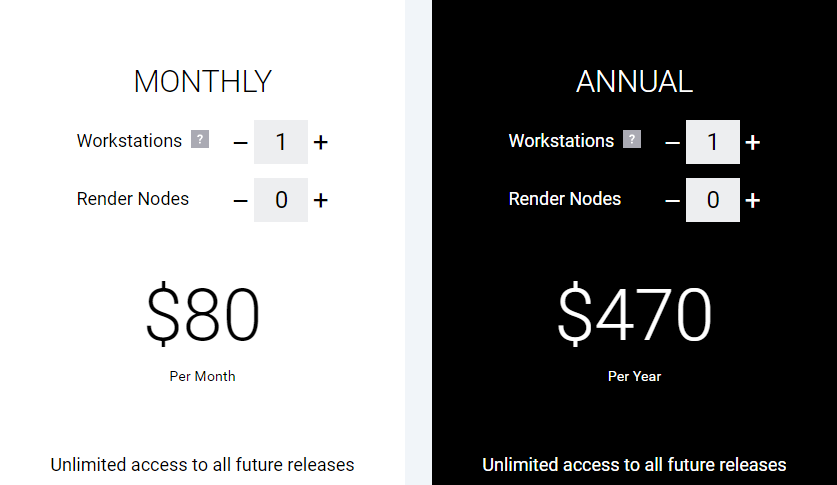Click Annual's unlimited access to releases text

(x=634, y=465)
